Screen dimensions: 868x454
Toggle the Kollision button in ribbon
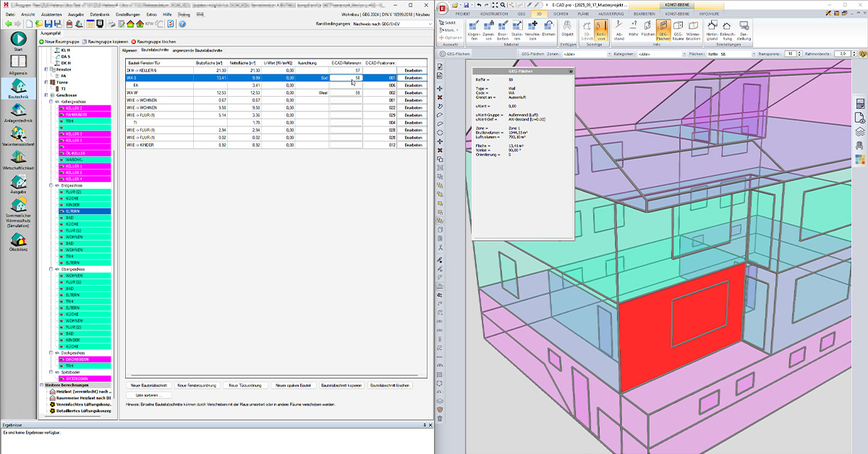pos(601,30)
